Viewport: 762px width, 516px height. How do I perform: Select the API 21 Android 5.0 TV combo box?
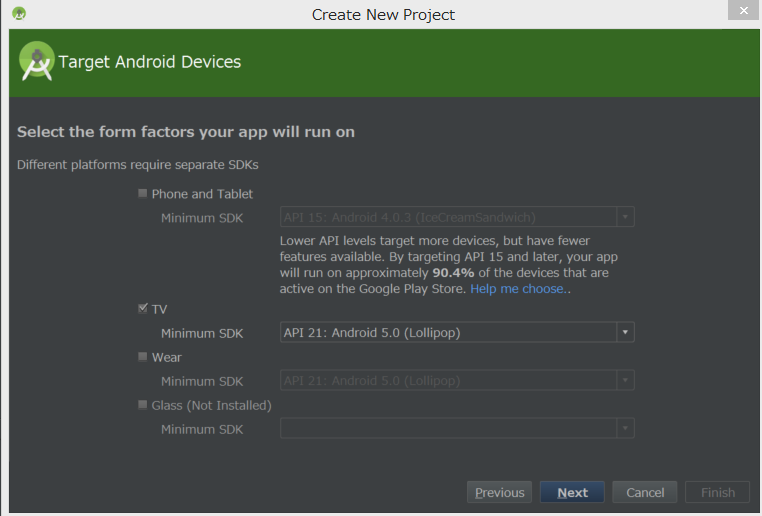pyautogui.click(x=457, y=332)
